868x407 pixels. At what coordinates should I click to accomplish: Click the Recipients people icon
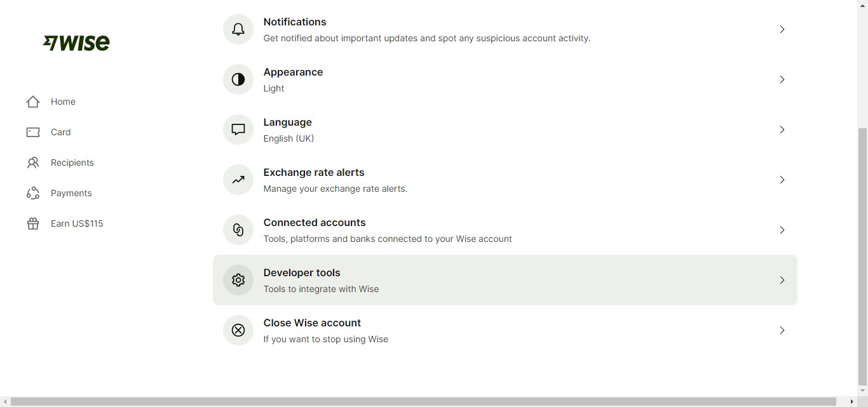[x=32, y=163]
